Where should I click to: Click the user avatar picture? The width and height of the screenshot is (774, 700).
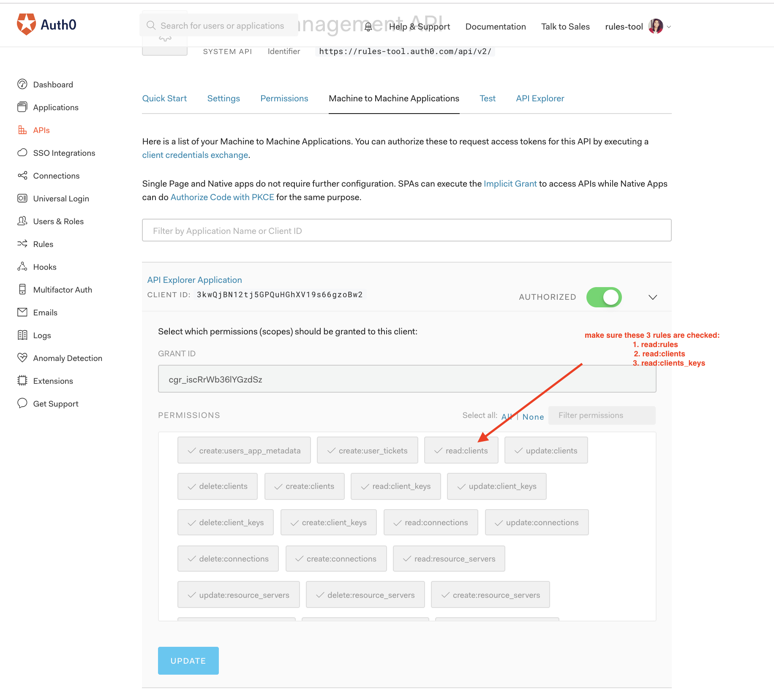(655, 26)
